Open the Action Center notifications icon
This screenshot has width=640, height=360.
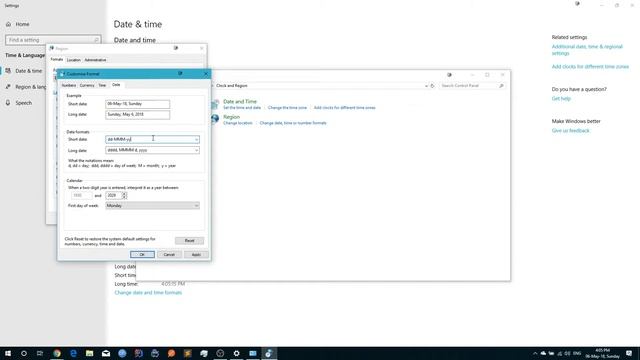click(x=629, y=353)
